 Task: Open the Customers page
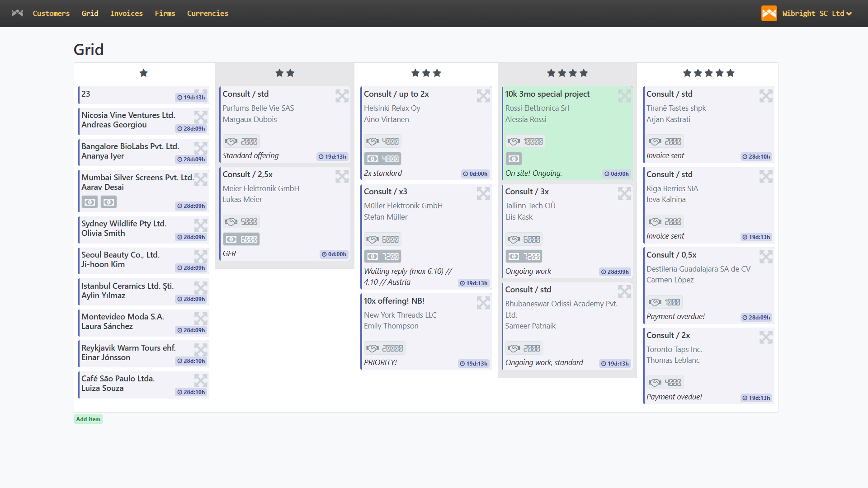(x=51, y=14)
